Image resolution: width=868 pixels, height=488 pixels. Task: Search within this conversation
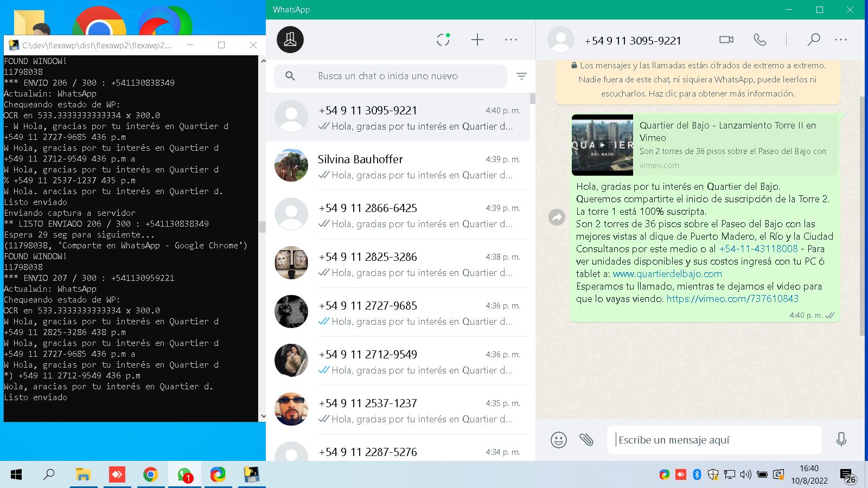coord(813,40)
